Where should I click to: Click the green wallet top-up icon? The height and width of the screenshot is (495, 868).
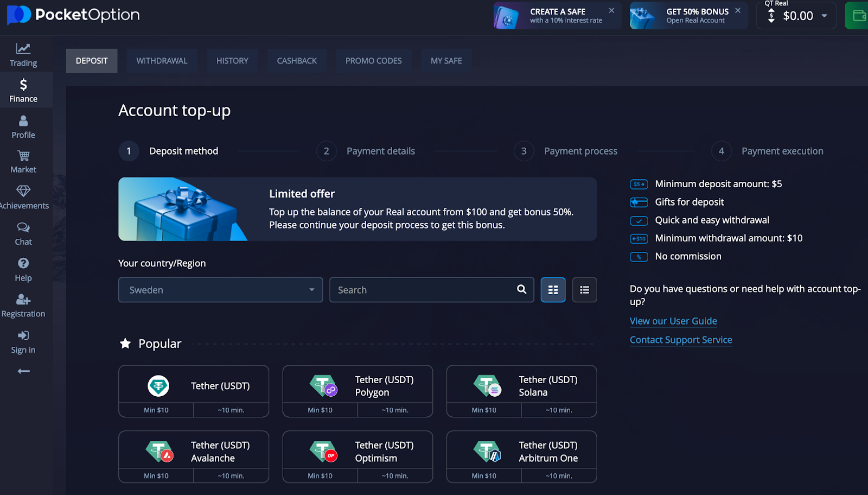pyautogui.click(x=858, y=15)
